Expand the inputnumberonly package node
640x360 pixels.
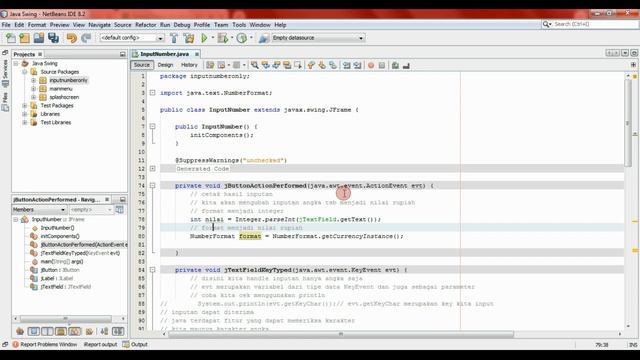click(33, 80)
